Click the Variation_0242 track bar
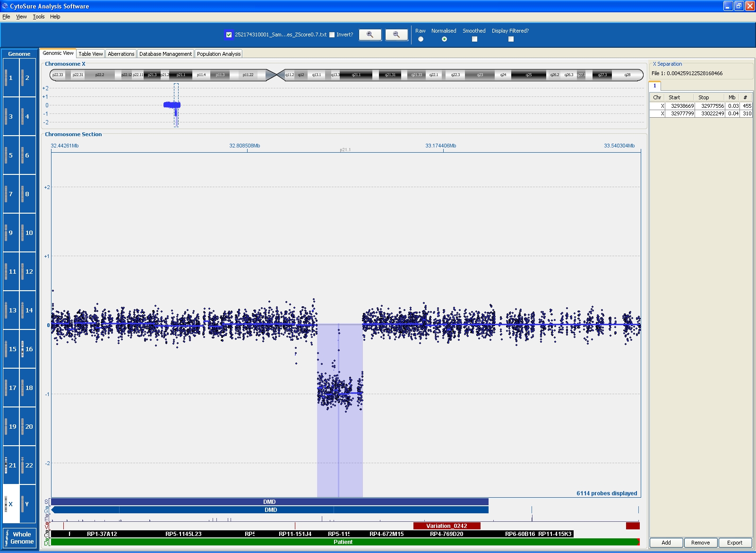This screenshot has width=756, height=553. pos(447,526)
